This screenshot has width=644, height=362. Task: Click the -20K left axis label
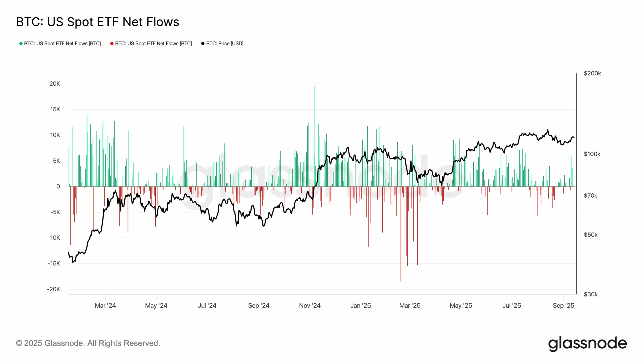pos(54,289)
